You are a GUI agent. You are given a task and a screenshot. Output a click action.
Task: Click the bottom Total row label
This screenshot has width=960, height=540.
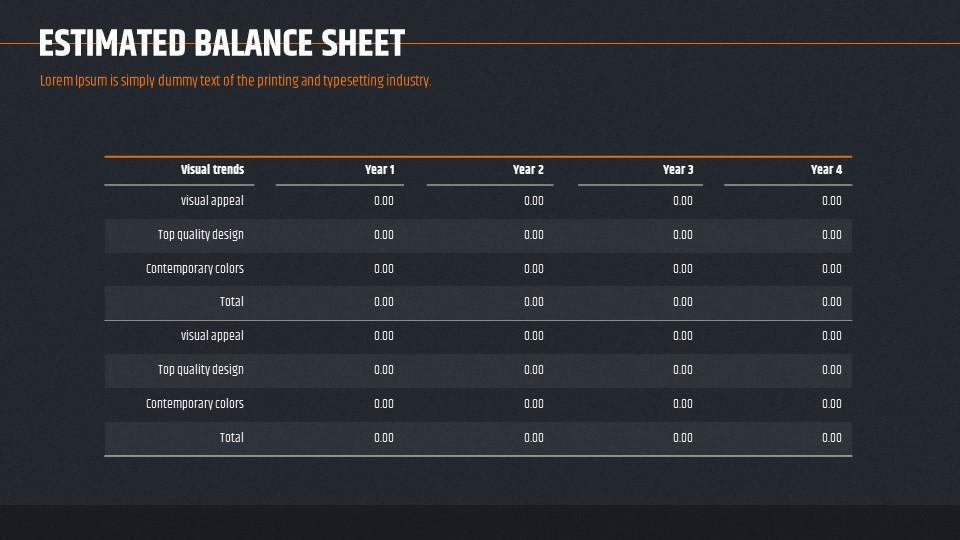231,438
